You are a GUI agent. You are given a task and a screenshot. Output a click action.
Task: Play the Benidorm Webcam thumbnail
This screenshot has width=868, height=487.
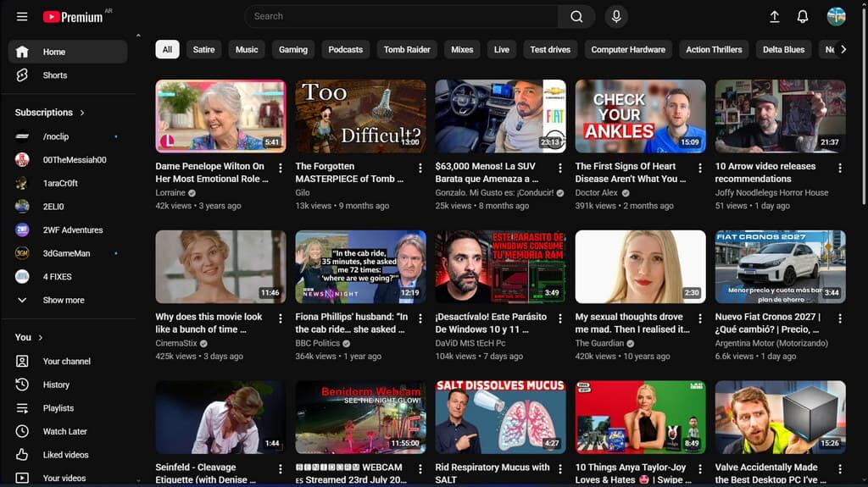click(x=360, y=418)
